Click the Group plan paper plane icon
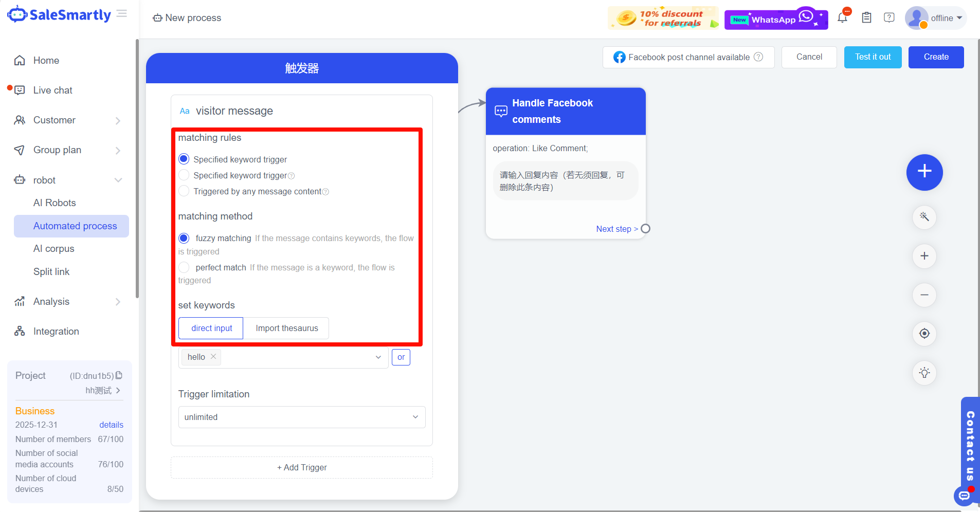Viewport: 980px width, 512px height. click(20, 150)
